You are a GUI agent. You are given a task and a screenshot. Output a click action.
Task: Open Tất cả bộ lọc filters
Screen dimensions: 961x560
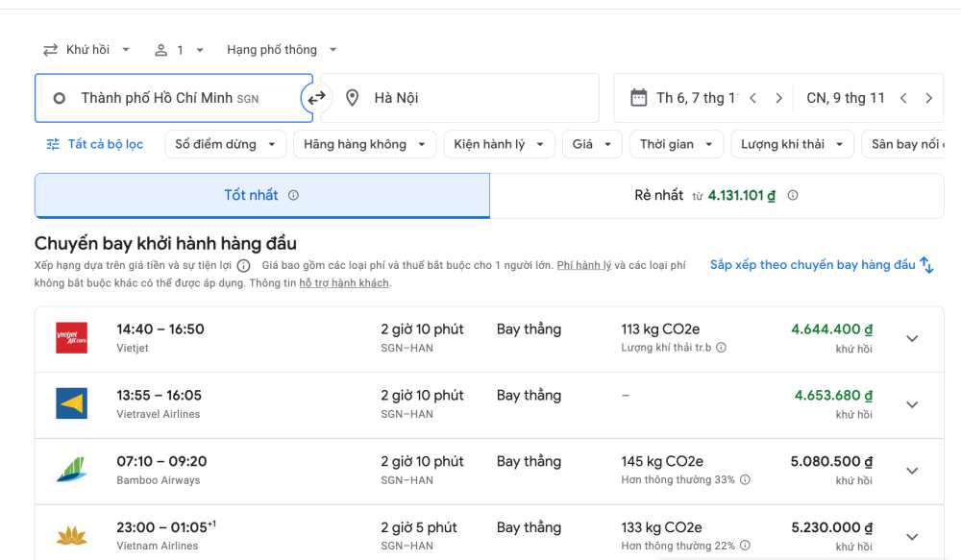click(95, 144)
